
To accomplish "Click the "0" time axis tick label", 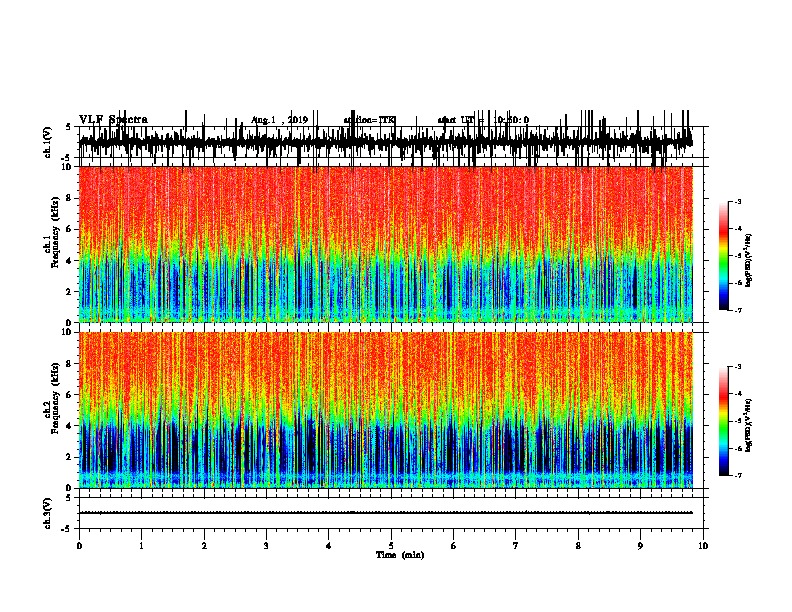I will [x=79, y=546].
